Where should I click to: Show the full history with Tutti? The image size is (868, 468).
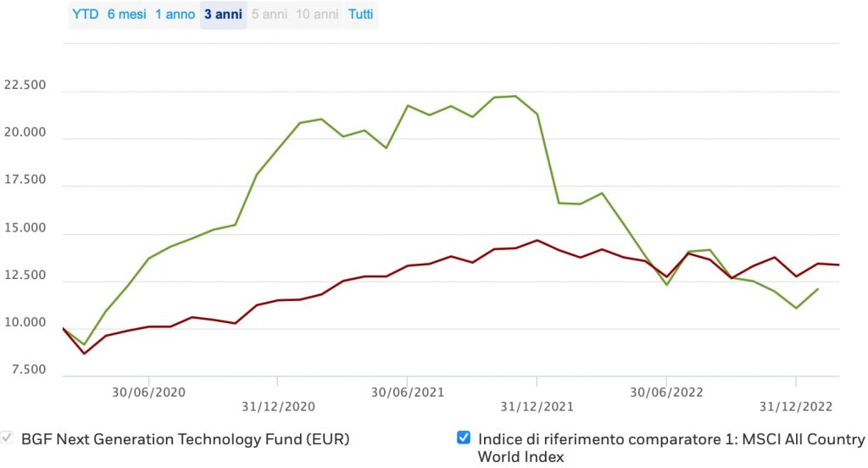pyautogui.click(x=360, y=14)
